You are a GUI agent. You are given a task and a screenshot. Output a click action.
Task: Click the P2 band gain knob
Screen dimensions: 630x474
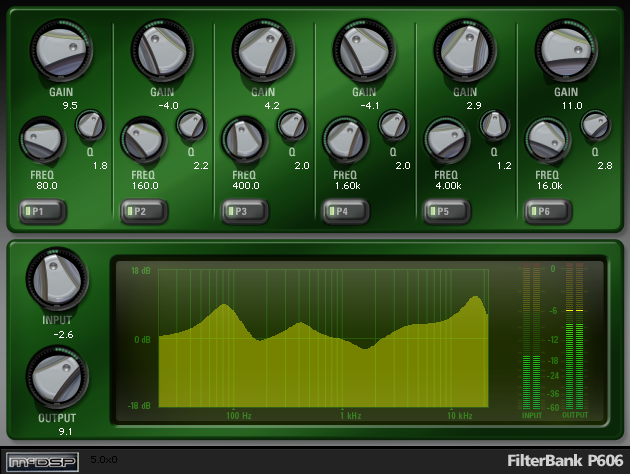click(162, 50)
